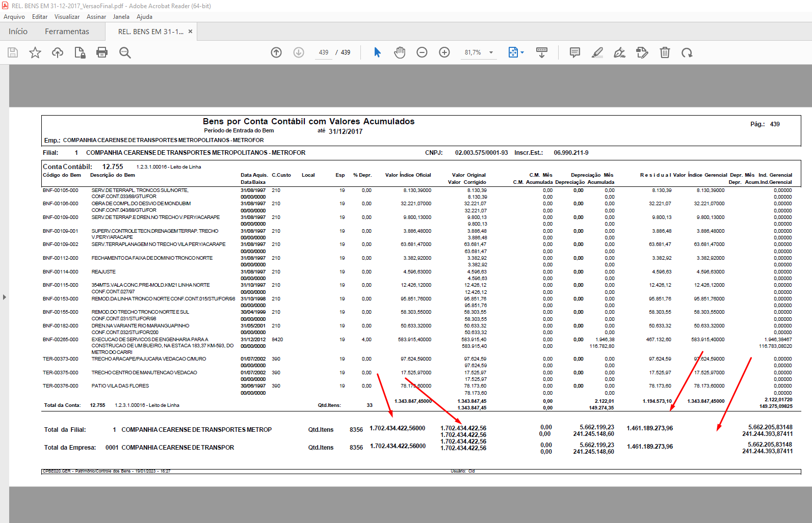This screenshot has width=812, height=523.
Task: Add a comment note icon
Action: tap(575, 52)
